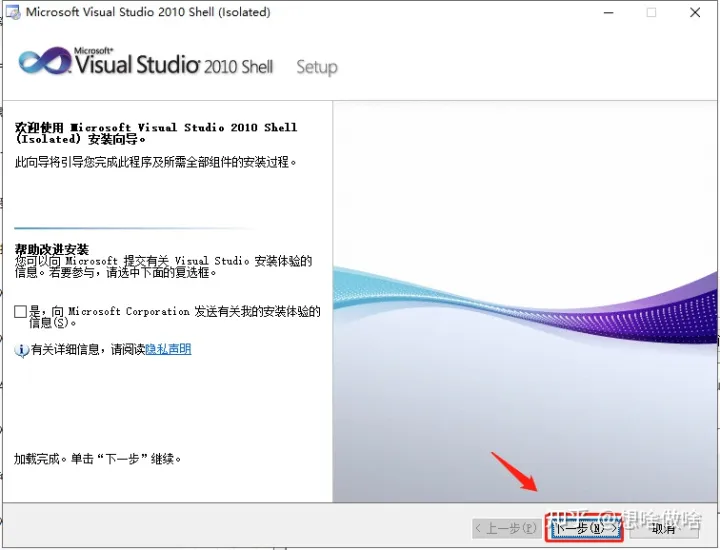Click the Visual Studio infinity logo
The width and height of the screenshot is (720, 550).
tap(45, 61)
